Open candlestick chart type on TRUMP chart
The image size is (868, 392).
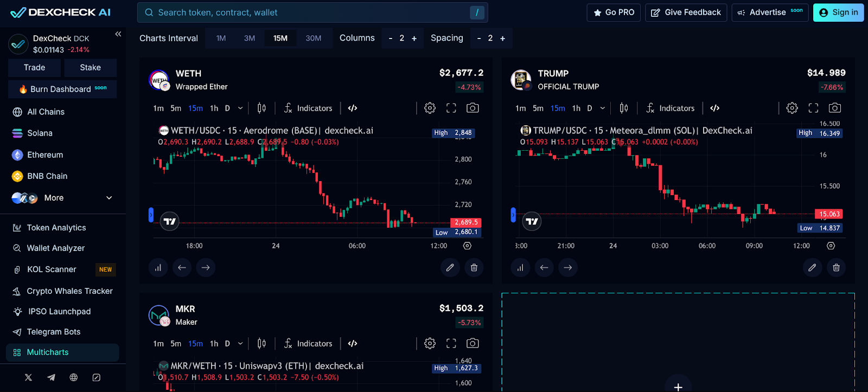click(x=624, y=108)
